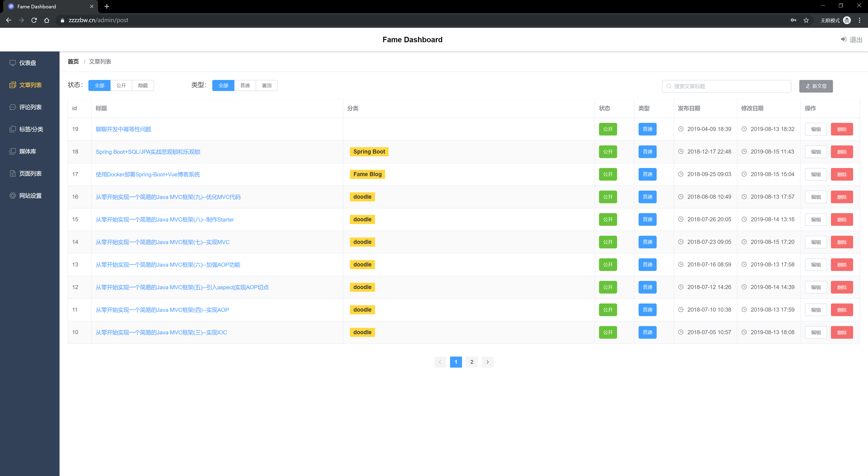Select 公开 status filter
The width and height of the screenshot is (868, 476).
pos(121,86)
